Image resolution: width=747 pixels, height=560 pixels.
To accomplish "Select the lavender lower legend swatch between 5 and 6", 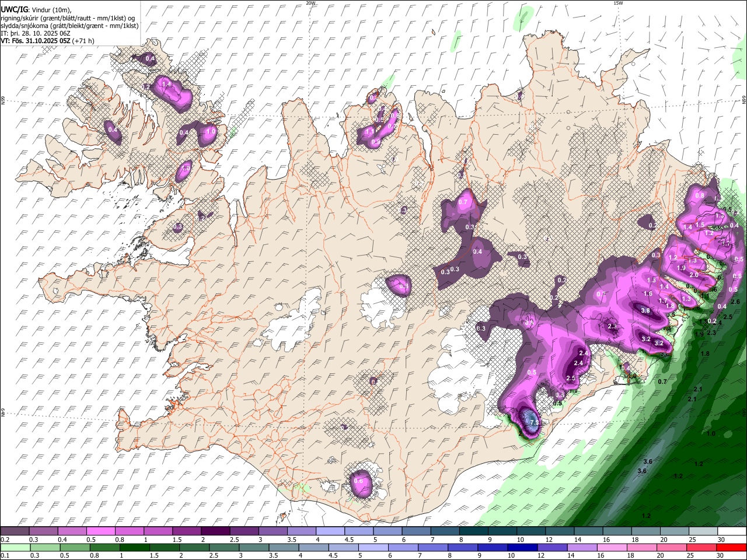I will point(373,547).
